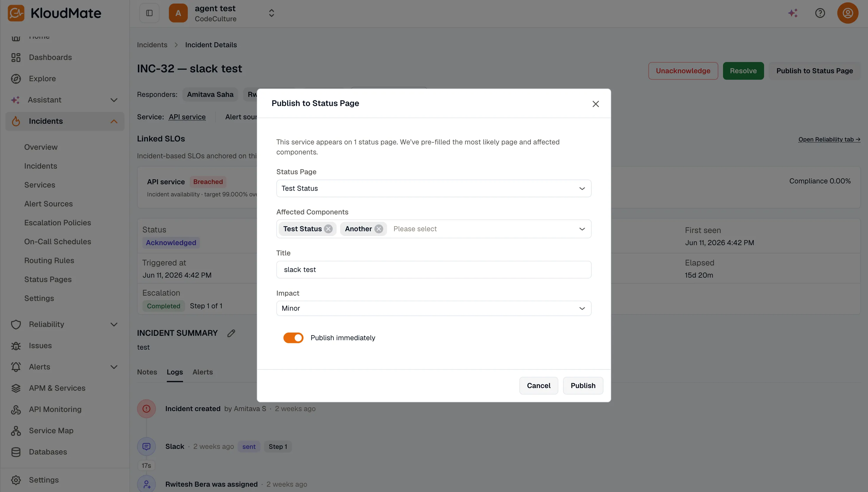Open the help question mark icon
The image size is (868, 492).
tap(820, 13)
